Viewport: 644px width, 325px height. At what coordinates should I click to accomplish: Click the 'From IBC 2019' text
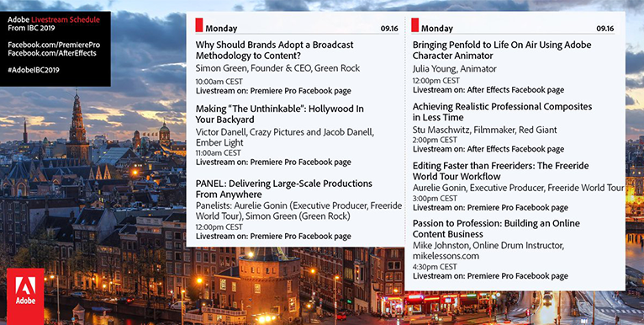coord(31,28)
